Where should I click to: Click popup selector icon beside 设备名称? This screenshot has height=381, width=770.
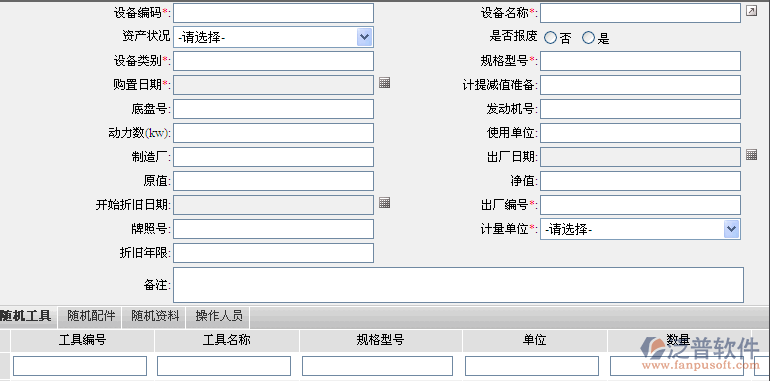click(x=751, y=11)
